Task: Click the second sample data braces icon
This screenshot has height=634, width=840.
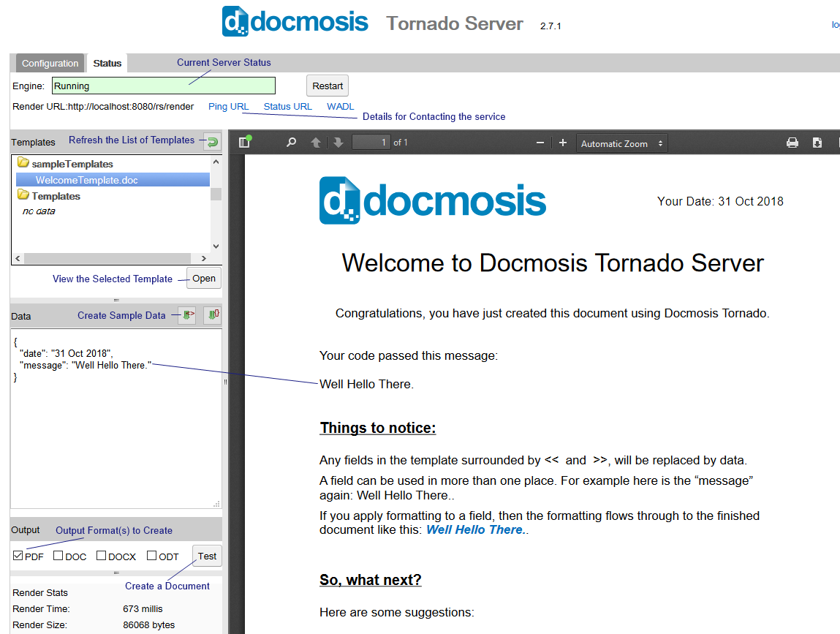Action: pyautogui.click(x=213, y=315)
